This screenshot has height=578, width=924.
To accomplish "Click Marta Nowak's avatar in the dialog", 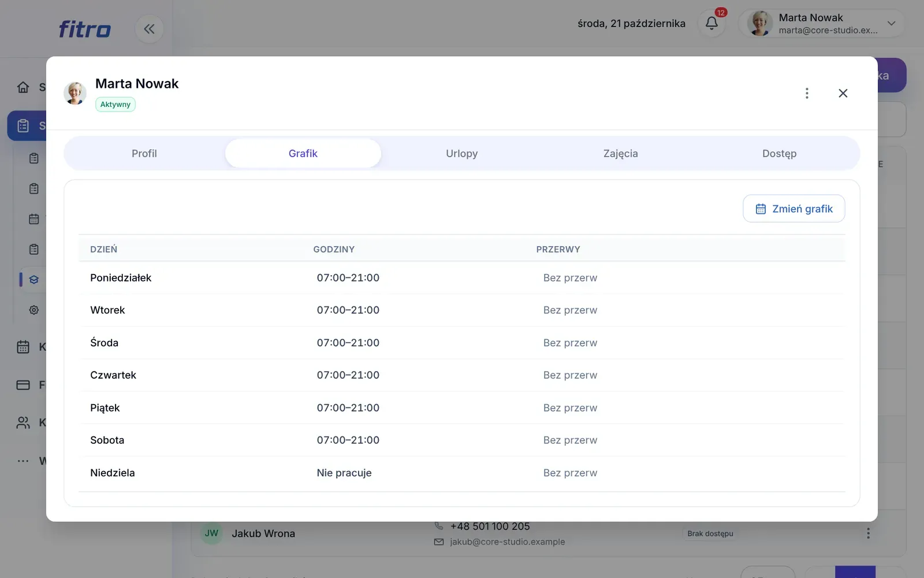I will [75, 93].
